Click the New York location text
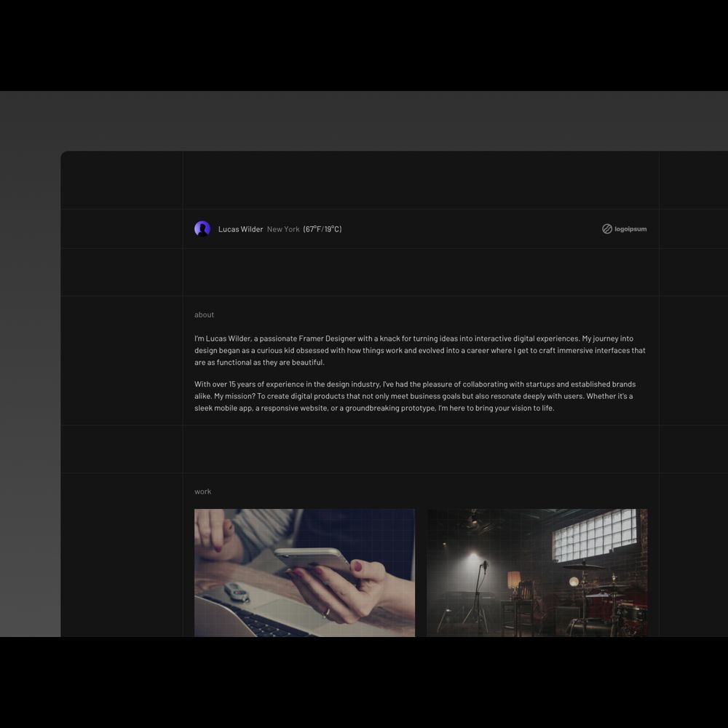The height and width of the screenshot is (728, 728). tap(283, 229)
